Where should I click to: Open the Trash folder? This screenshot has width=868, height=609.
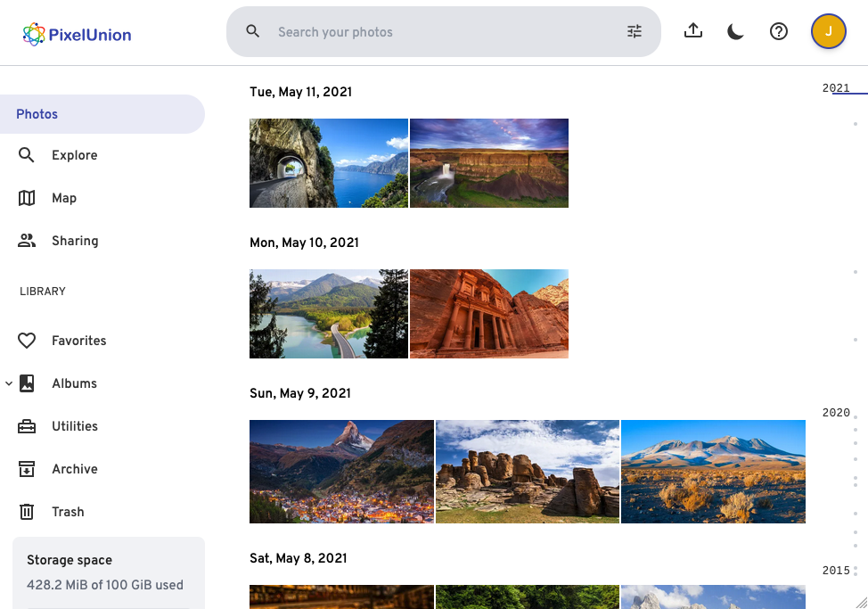point(68,512)
